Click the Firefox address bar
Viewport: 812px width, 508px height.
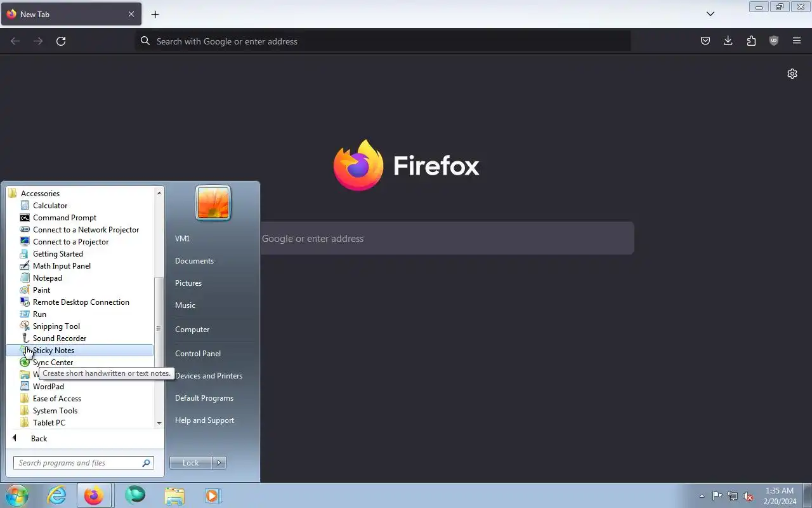pyautogui.click(x=383, y=41)
